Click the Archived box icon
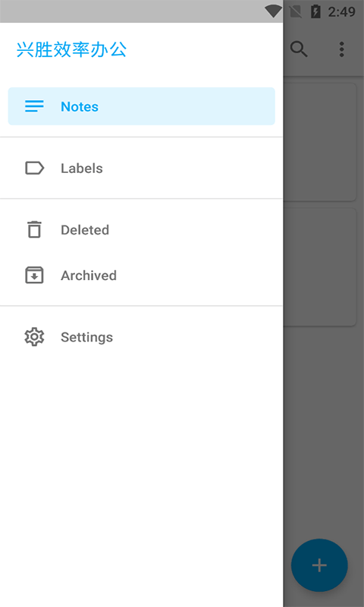 click(x=34, y=275)
